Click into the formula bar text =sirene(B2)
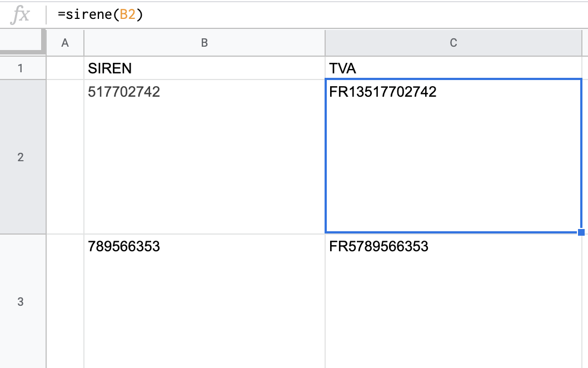 [x=101, y=14]
